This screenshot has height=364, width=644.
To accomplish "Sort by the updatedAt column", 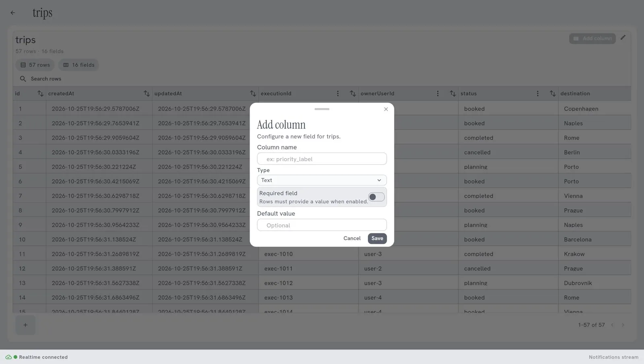I will click(x=253, y=93).
